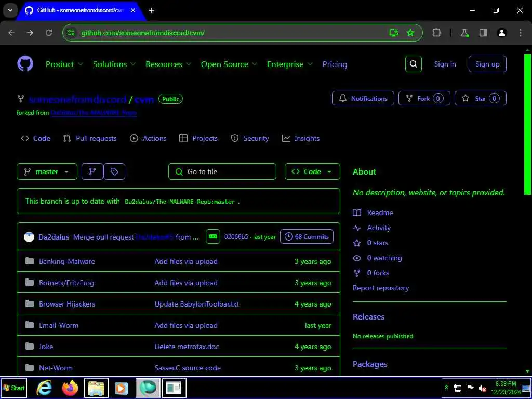Launch Firefox from the taskbar

pos(70,388)
